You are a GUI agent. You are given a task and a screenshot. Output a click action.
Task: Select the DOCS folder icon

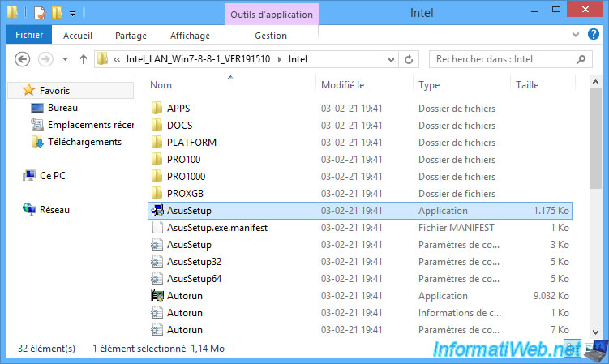coord(157,125)
